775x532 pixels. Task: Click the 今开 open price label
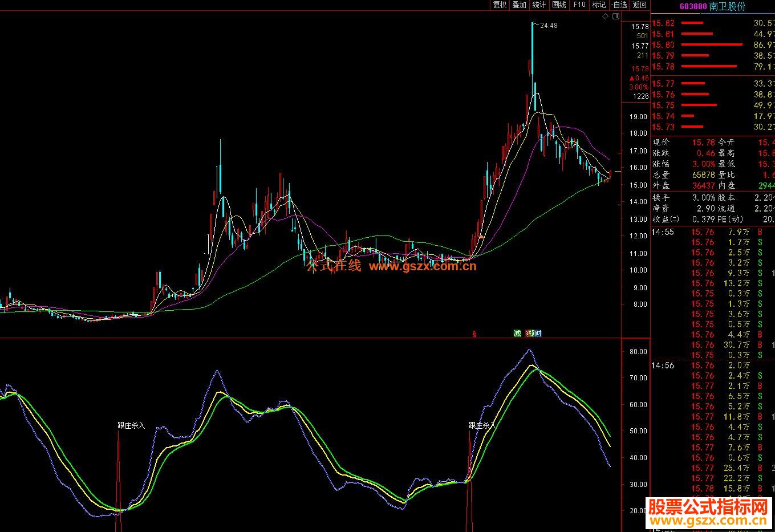pyautogui.click(x=726, y=143)
